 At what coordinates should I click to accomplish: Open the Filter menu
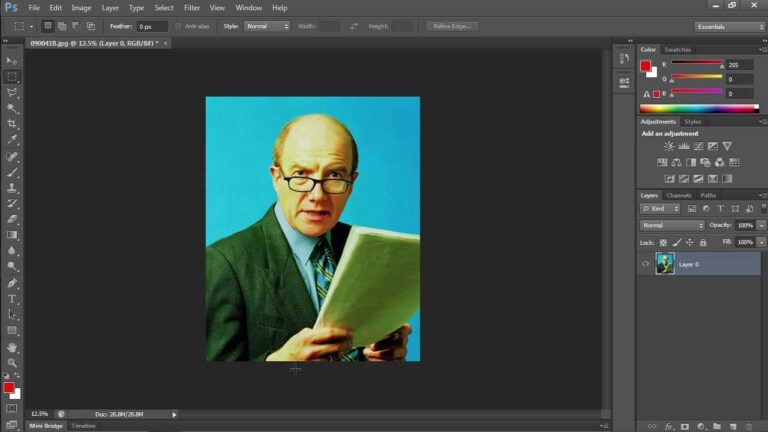pyautogui.click(x=192, y=8)
